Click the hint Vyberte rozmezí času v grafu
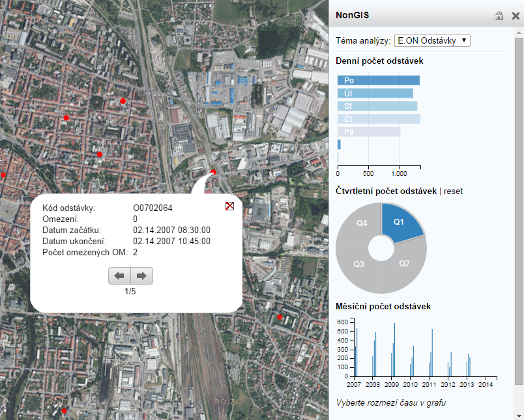 [x=391, y=402]
